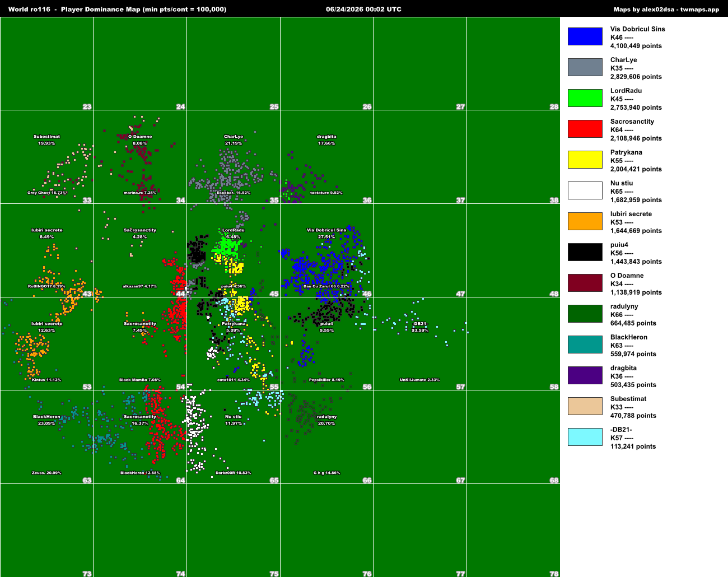Screen dimensions: 728x577
Task: Click the purple dragbita legend swatch
Action: (x=585, y=375)
